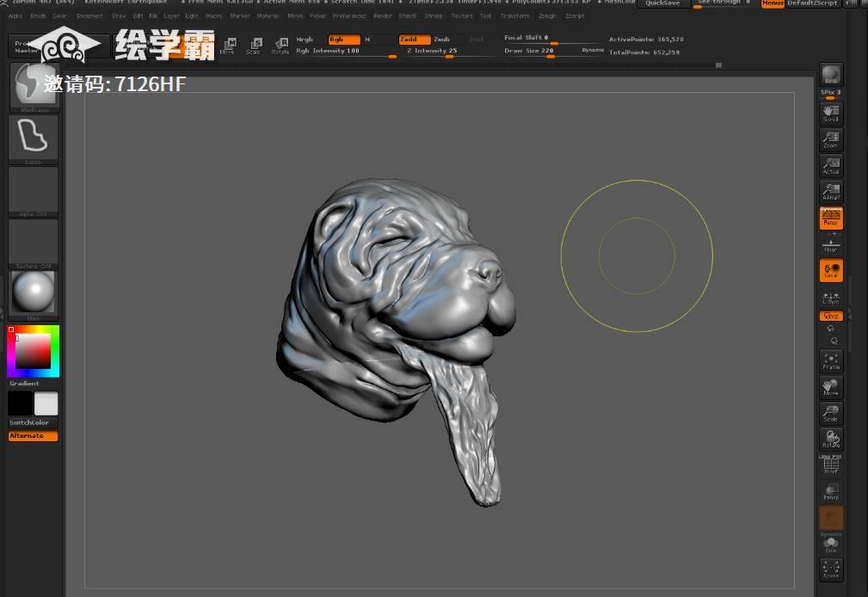Open the material sphere selector
This screenshot has width=868, height=597.
click(x=34, y=296)
